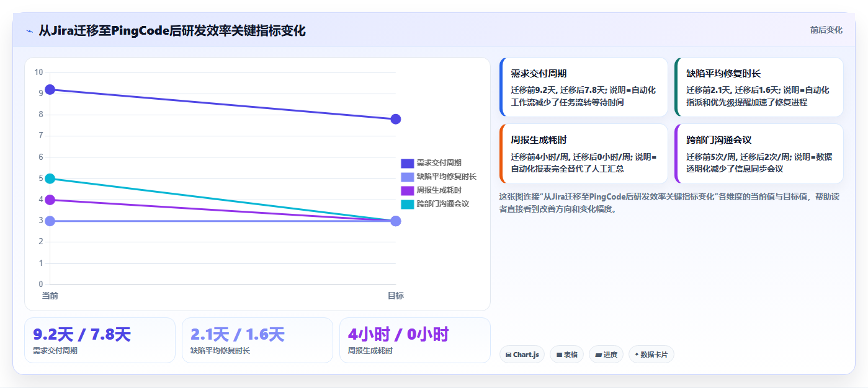
Task: Open the 跨部门沟通会议 detail card
Action: click(759, 154)
